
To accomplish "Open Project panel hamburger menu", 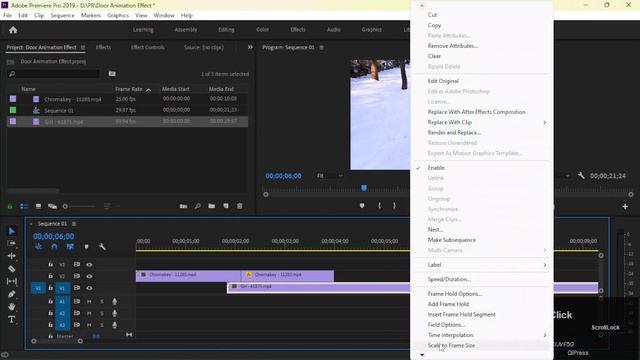I will (83, 47).
